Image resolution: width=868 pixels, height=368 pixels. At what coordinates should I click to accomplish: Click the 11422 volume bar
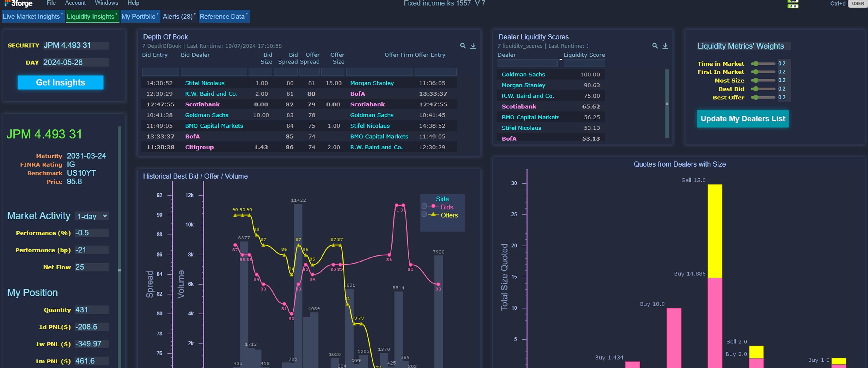(298, 286)
